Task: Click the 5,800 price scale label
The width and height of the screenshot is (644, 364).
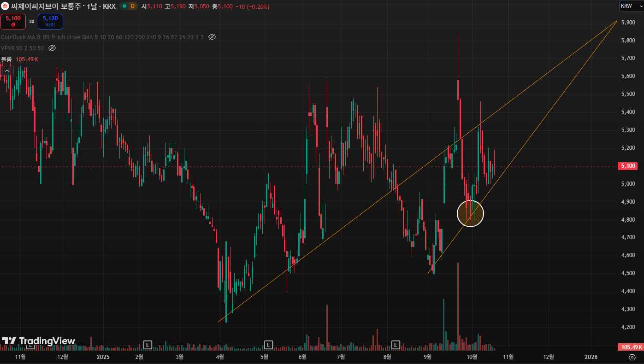Action: pyautogui.click(x=628, y=40)
